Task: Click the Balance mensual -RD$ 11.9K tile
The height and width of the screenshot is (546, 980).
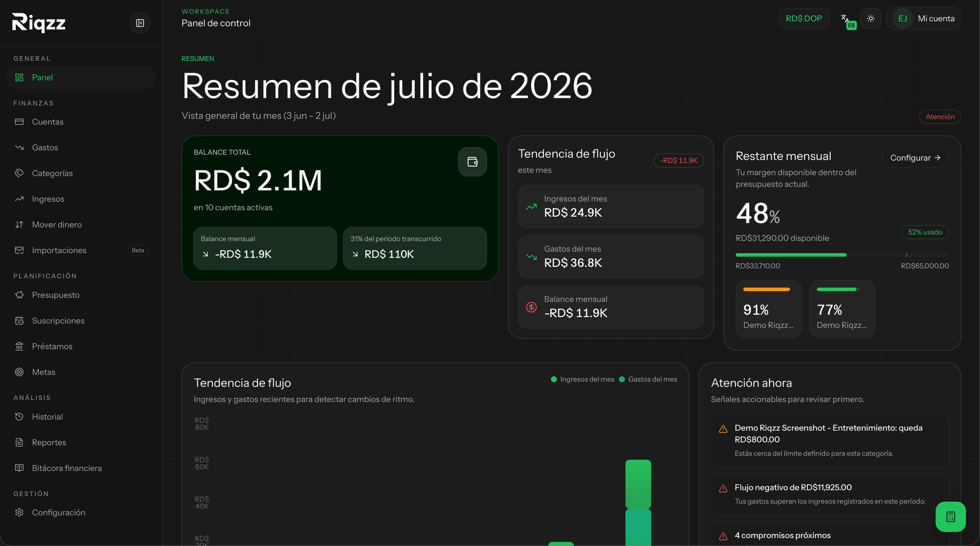Action: coord(265,248)
